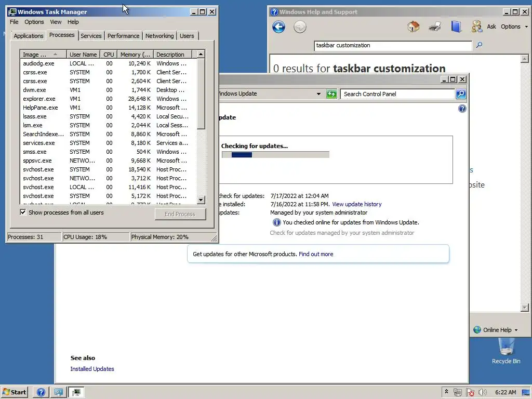Click Find out more link
532x399 pixels.
(316, 254)
